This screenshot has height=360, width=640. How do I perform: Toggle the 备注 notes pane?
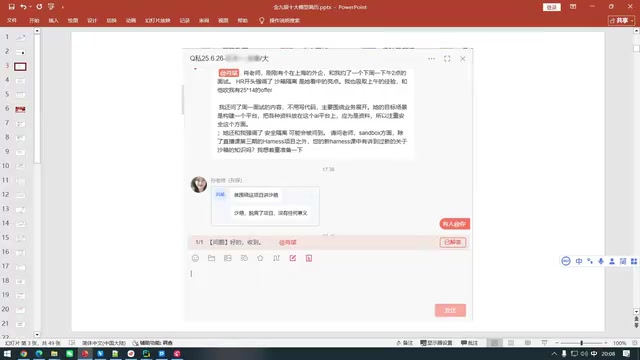point(404,343)
